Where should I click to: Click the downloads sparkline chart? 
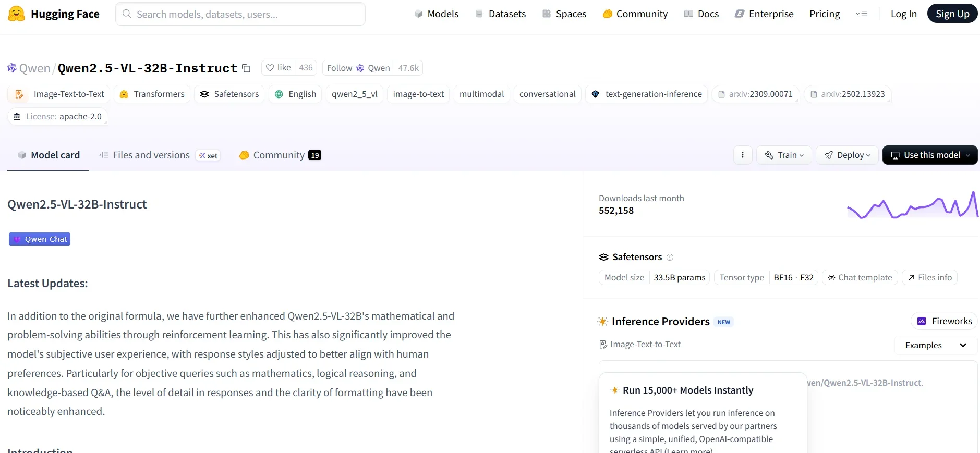click(x=912, y=205)
